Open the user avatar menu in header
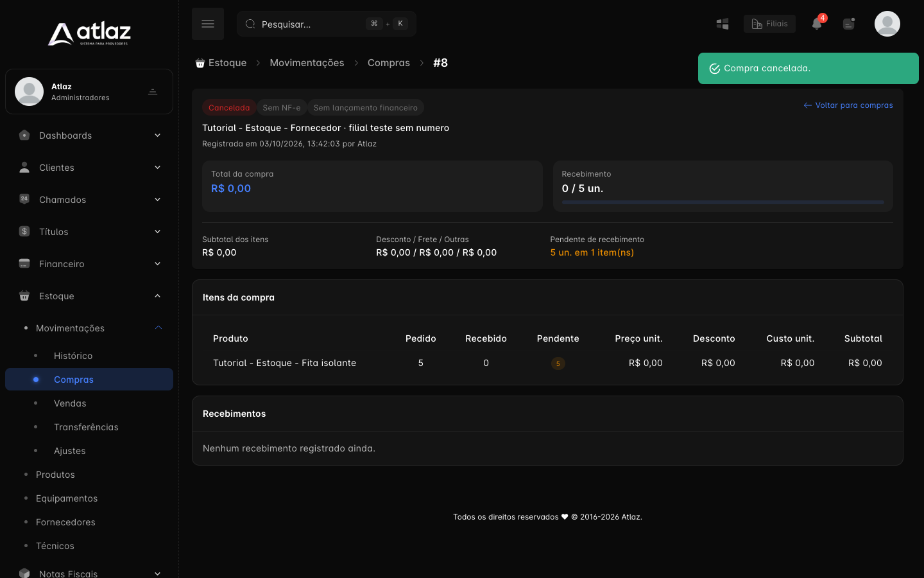Viewport: 924px width, 578px height. pos(887,24)
